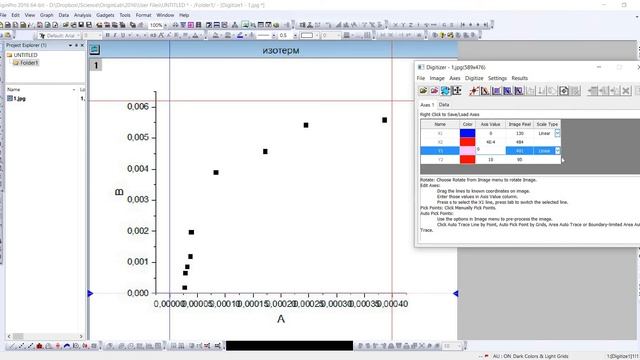Toggle Bold in the format toolbar

click(108, 36)
